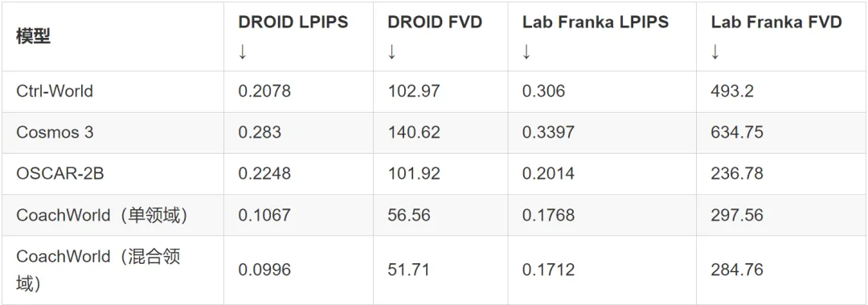Click the 0.2078 value cell

[x=264, y=91]
